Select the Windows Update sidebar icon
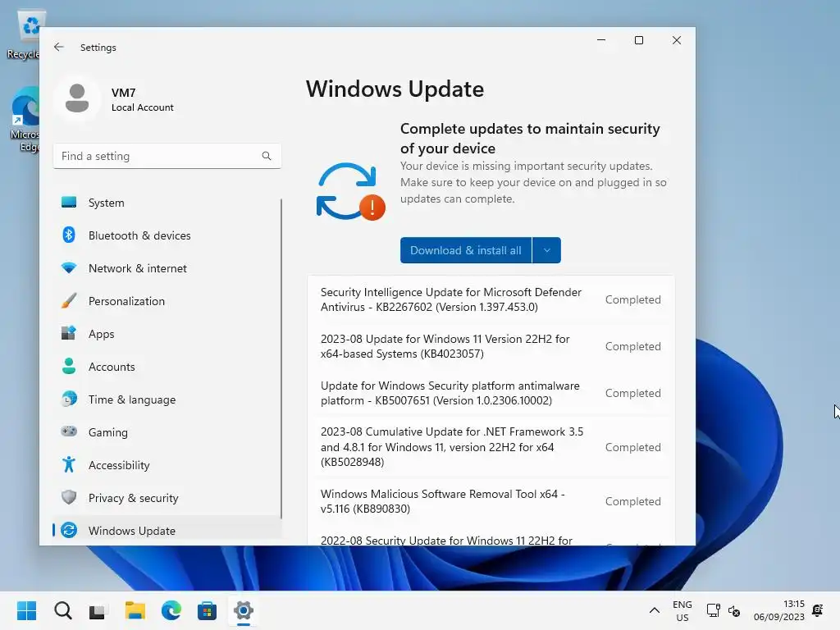840x630 pixels. pos(69,531)
